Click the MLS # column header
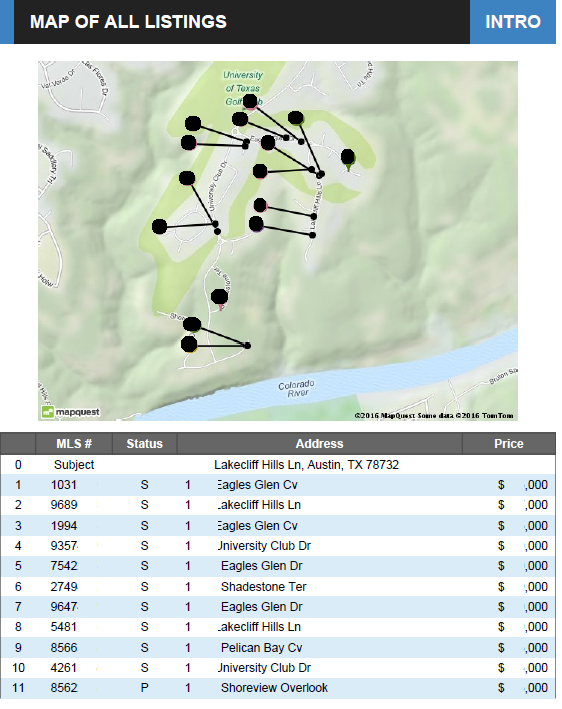The width and height of the screenshot is (562, 709). coord(74,444)
